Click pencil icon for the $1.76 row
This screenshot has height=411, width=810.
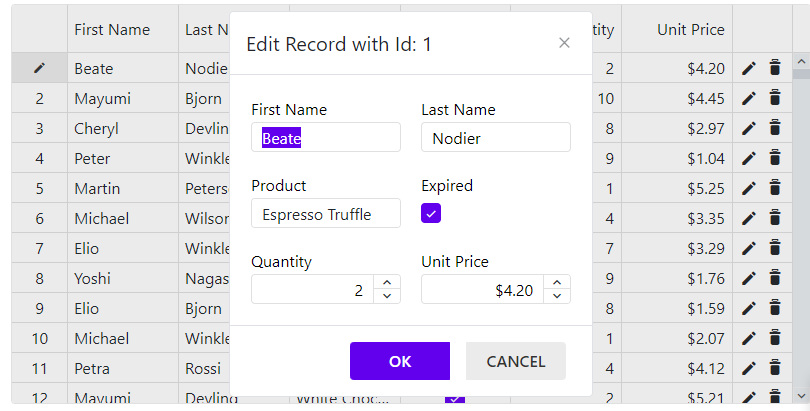pos(749,278)
